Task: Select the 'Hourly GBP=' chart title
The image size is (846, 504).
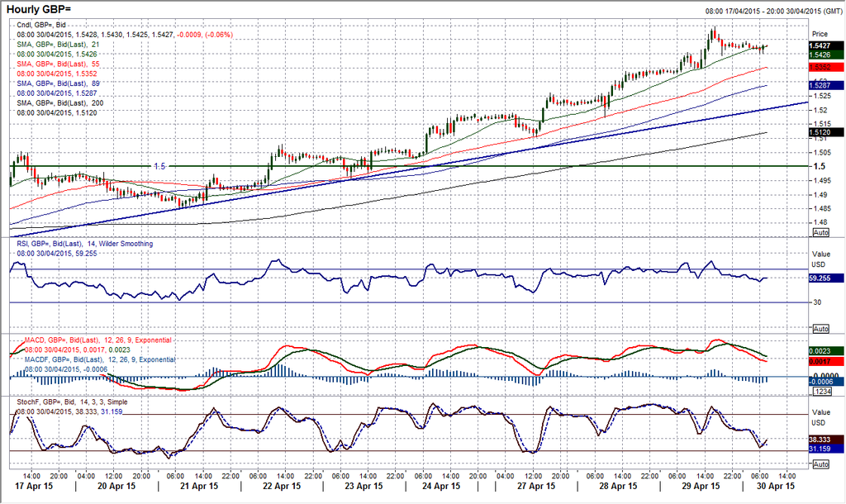Action: 39,10
